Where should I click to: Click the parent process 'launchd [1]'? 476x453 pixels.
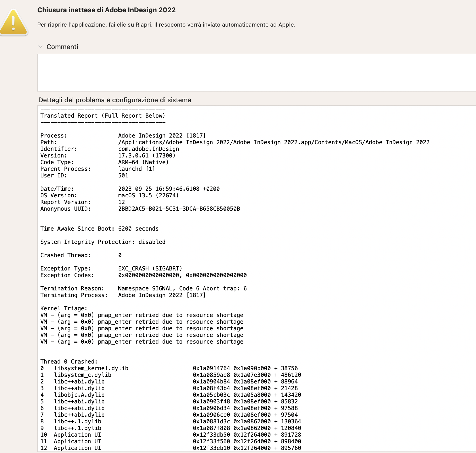pyautogui.click(x=137, y=169)
